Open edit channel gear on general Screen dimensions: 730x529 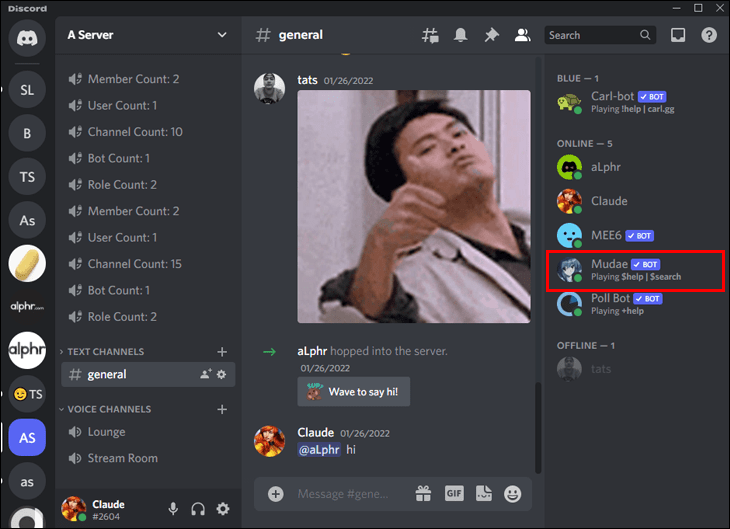pos(222,374)
